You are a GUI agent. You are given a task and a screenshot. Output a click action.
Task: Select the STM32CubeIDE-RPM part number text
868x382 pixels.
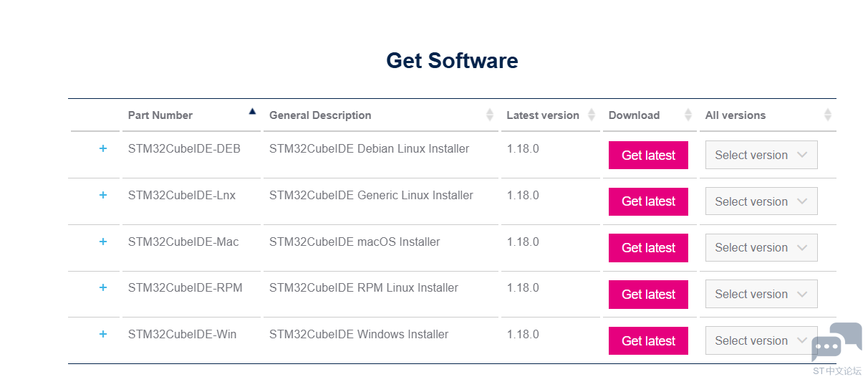(185, 287)
